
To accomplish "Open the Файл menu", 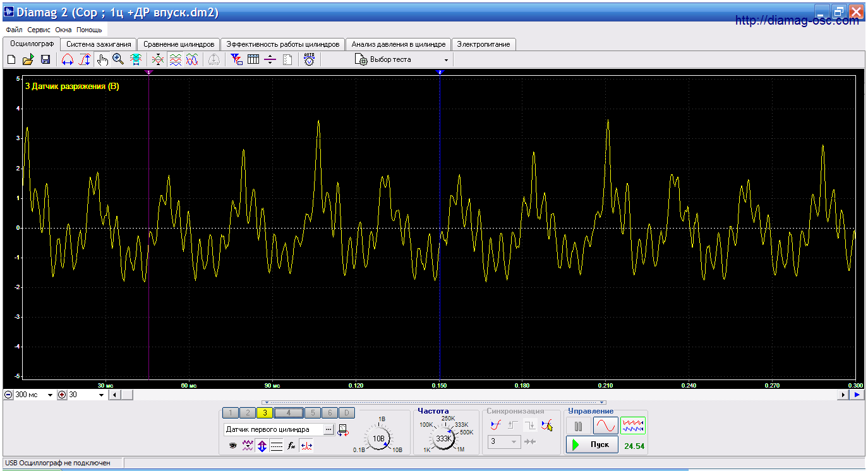I will pyautogui.click(x=14, y=30).
